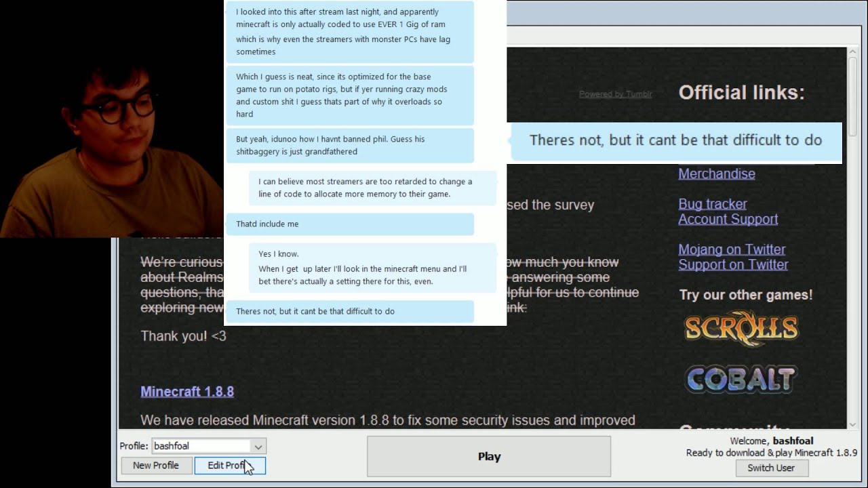
Task: Click the 'Thank you! <3' text
Action: [183, 336]
